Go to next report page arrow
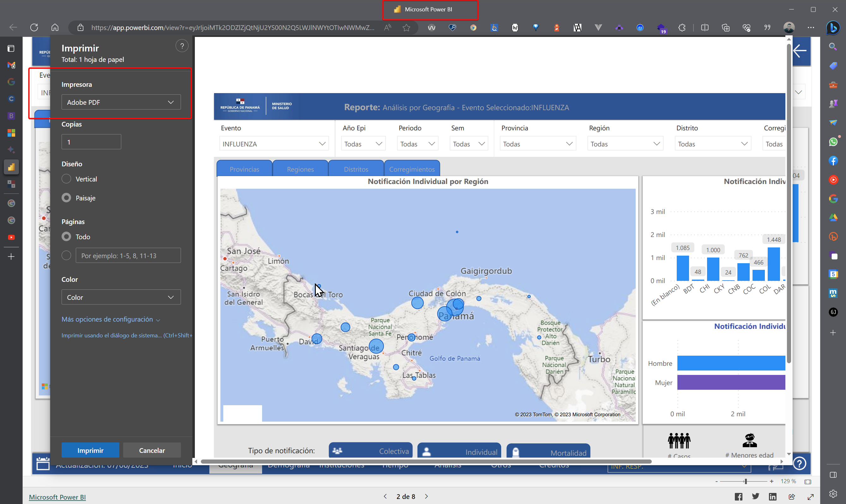 426,496
